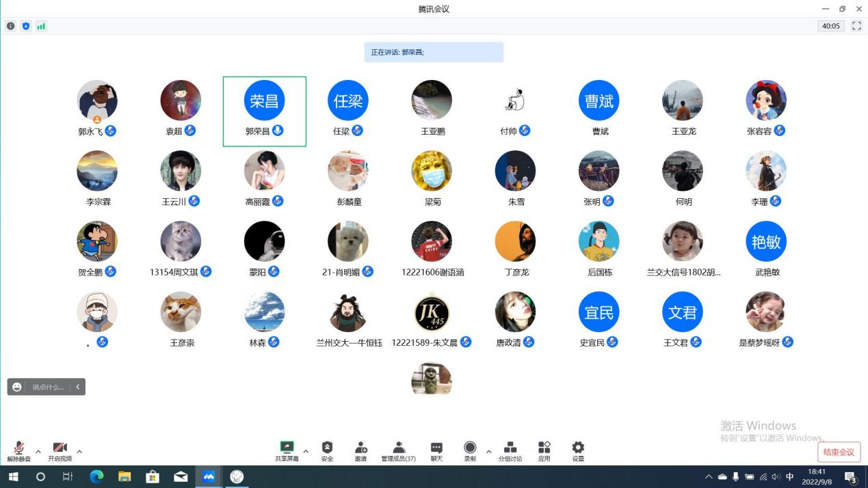Open 分组讨论 breakout rooms

[x=510, y=451]
